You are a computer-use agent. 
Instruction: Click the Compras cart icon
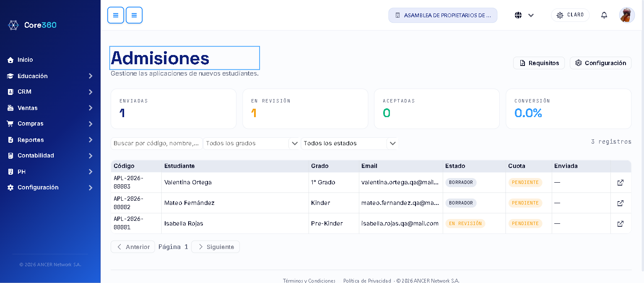coord(10,123)
